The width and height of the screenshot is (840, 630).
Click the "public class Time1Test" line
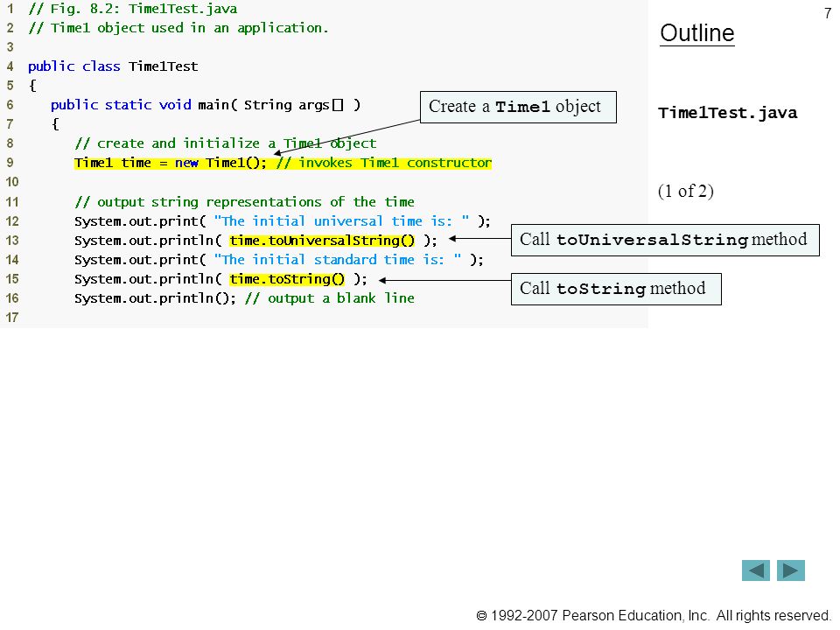(113, 66)
